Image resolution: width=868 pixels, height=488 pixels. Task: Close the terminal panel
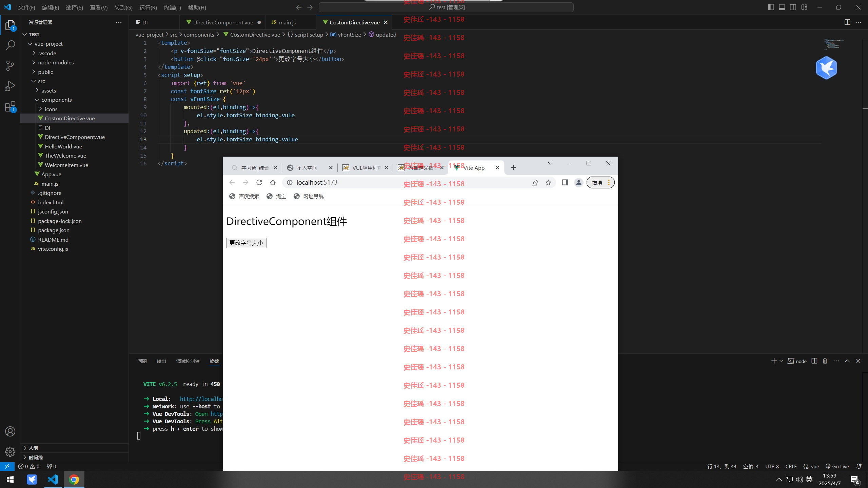point(858,361)
